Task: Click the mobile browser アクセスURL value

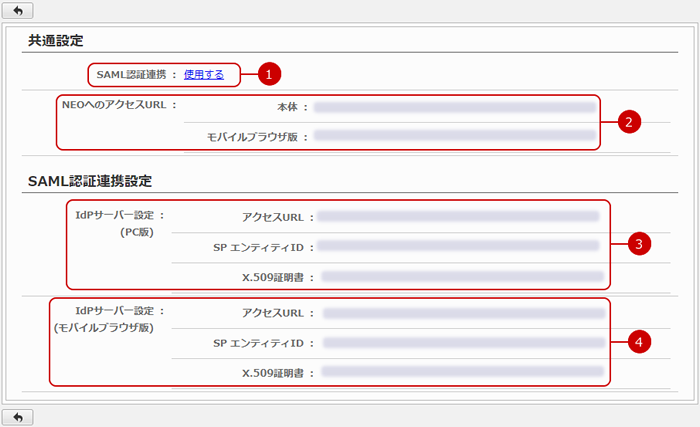Action: (x=463, y=313)
